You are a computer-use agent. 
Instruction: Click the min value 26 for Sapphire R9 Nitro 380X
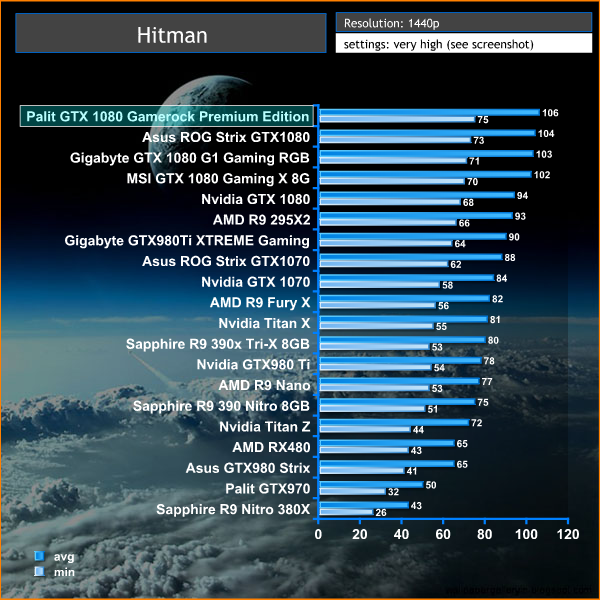tap(381, 512)
